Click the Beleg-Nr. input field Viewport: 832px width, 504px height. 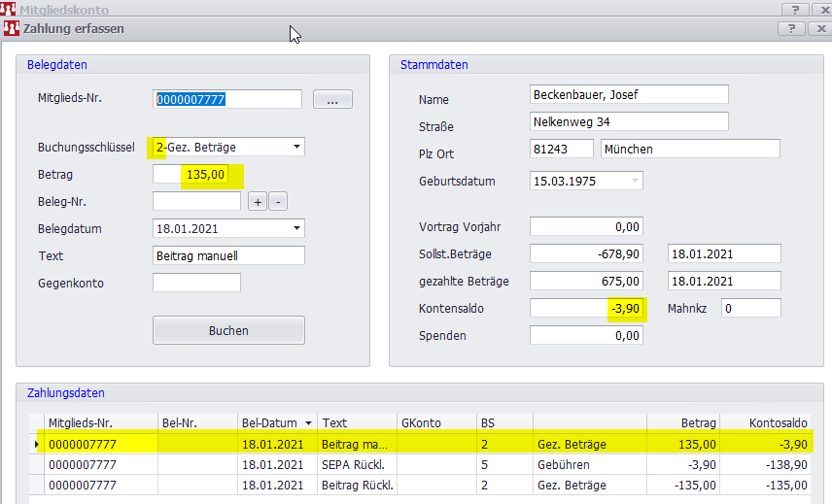tap(196, 202)
